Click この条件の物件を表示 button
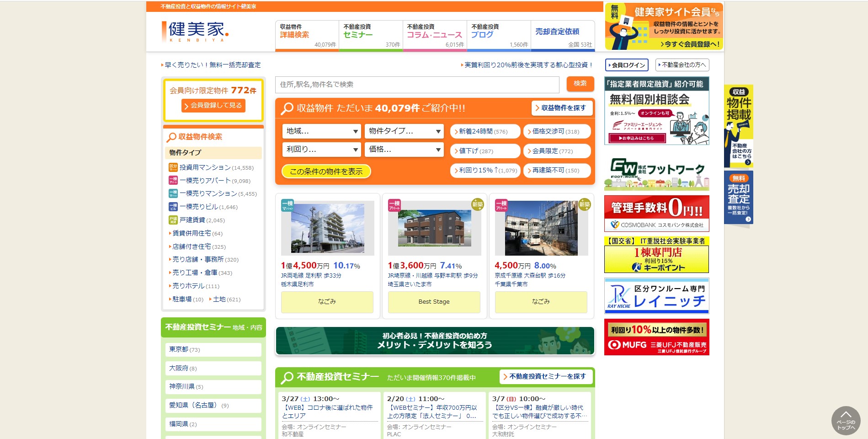Image resolution: width=868 pixels, height=439 pixels. (x=326, y=171)
